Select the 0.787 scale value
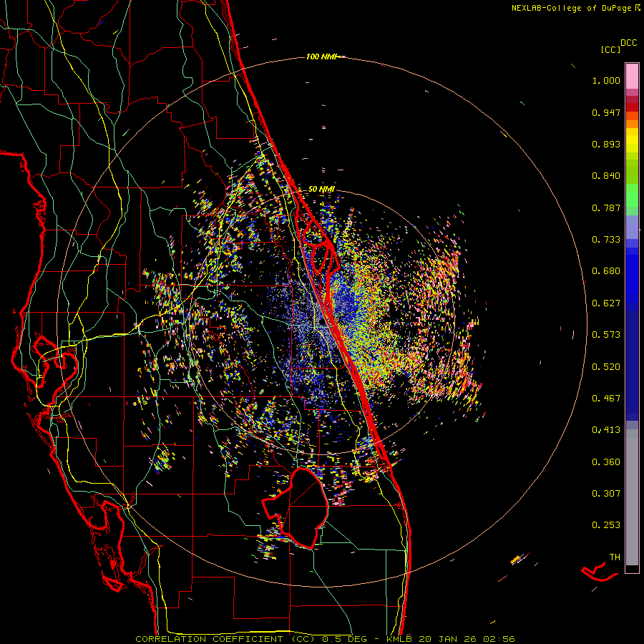Screen dimensions: 644x644 [606, 208]
